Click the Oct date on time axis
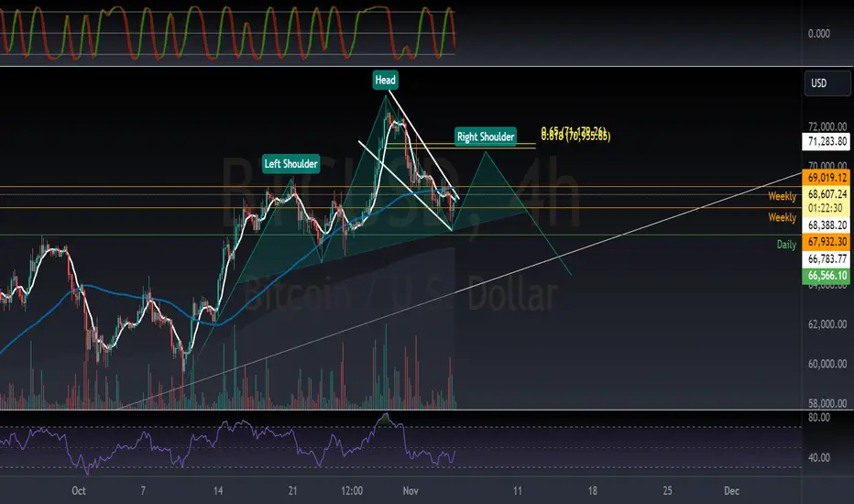Viewport: 854px width, 504px height. (x=79, y=491)
